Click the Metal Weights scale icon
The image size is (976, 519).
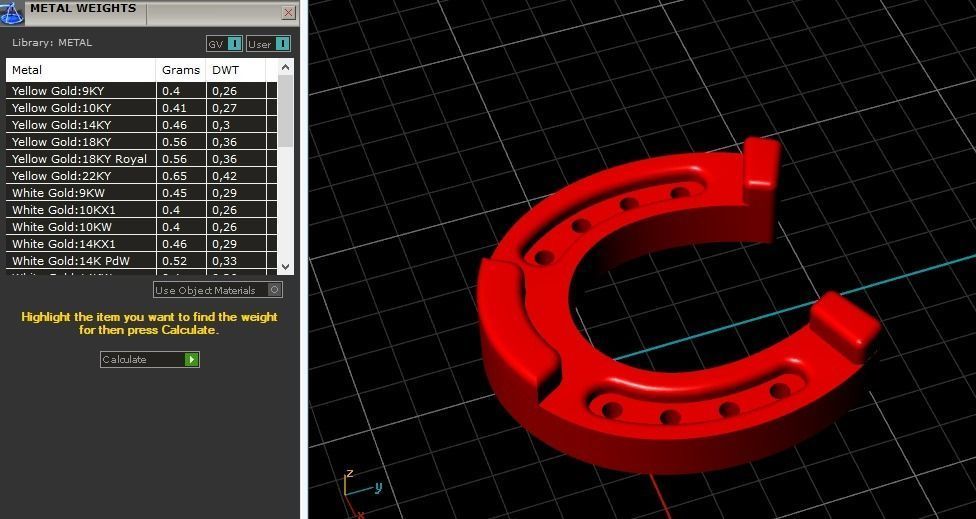(x=12, y=12)
